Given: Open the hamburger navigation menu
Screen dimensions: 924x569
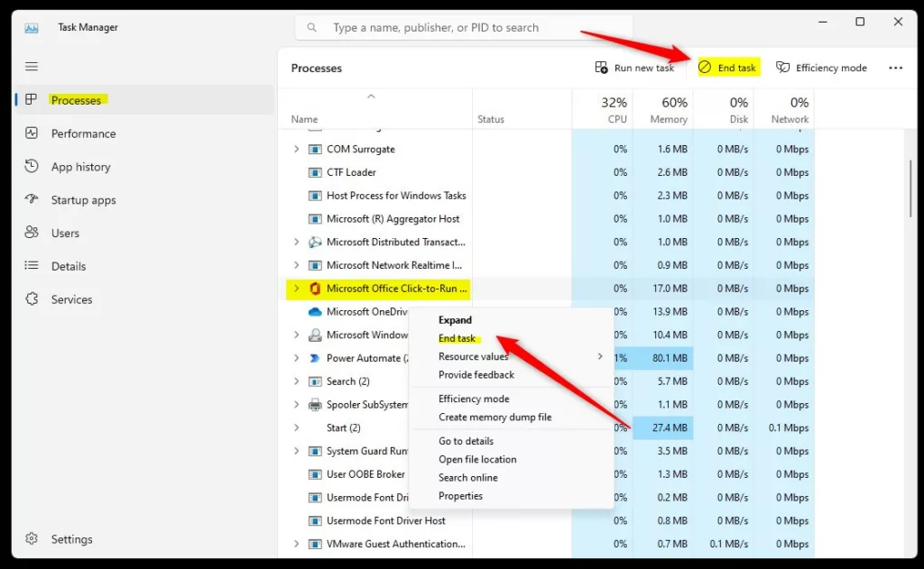Looking at the screenshot, I should click(32, 67).
